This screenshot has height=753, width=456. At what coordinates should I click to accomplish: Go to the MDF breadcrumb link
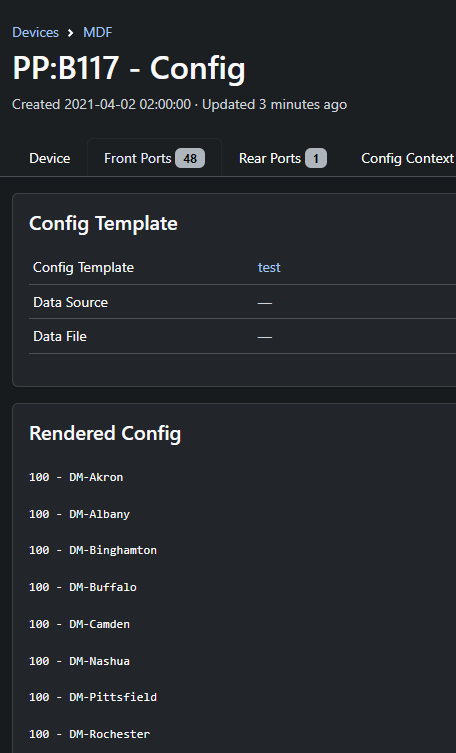(97, 32)
